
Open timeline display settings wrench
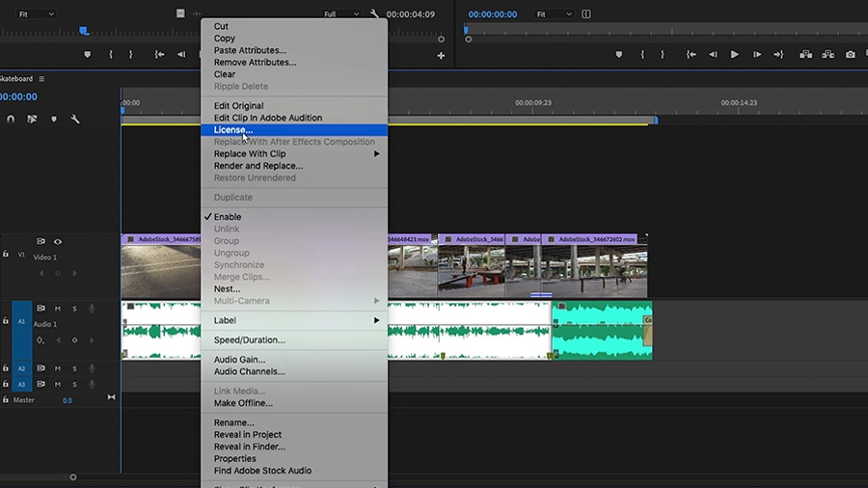(x=75, y=120)
